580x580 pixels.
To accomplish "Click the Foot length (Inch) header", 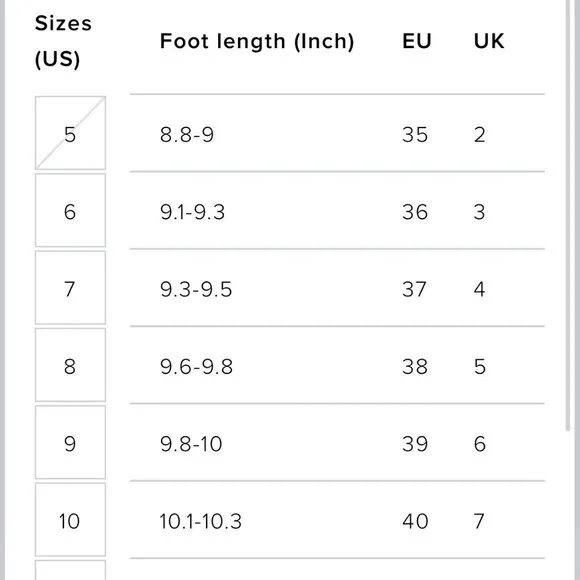I will (x=257, y=41).
